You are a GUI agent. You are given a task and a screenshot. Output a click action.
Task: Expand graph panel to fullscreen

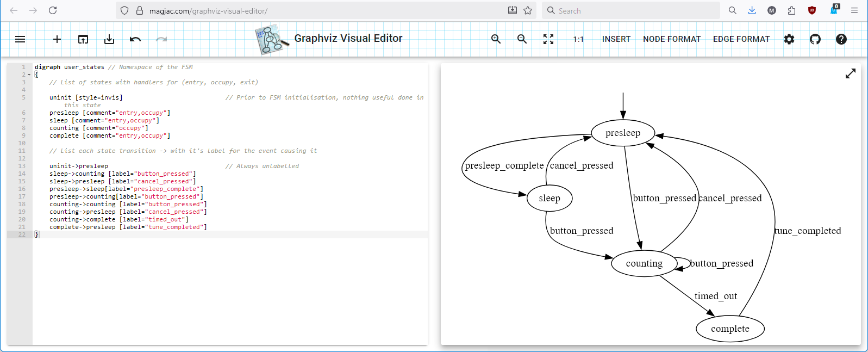(x=851, y=73)
